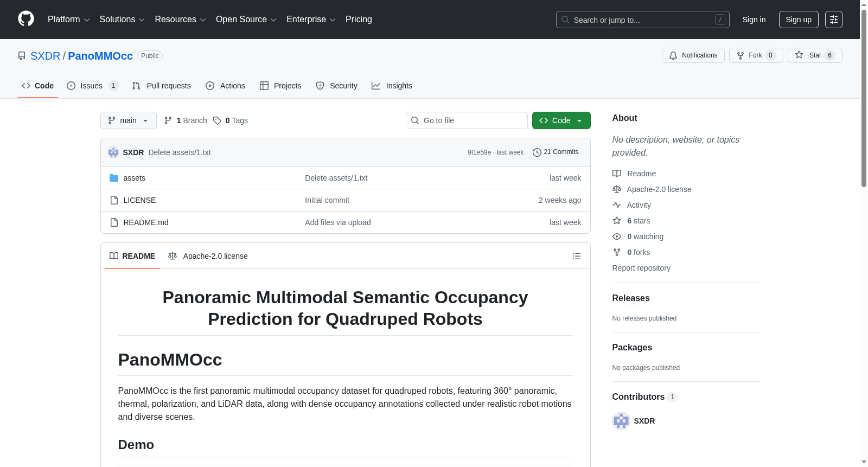The width and height of the screenshot is (868, 467).
Task: Click the fork icon beside 0 forks
Action: point(617,252)
